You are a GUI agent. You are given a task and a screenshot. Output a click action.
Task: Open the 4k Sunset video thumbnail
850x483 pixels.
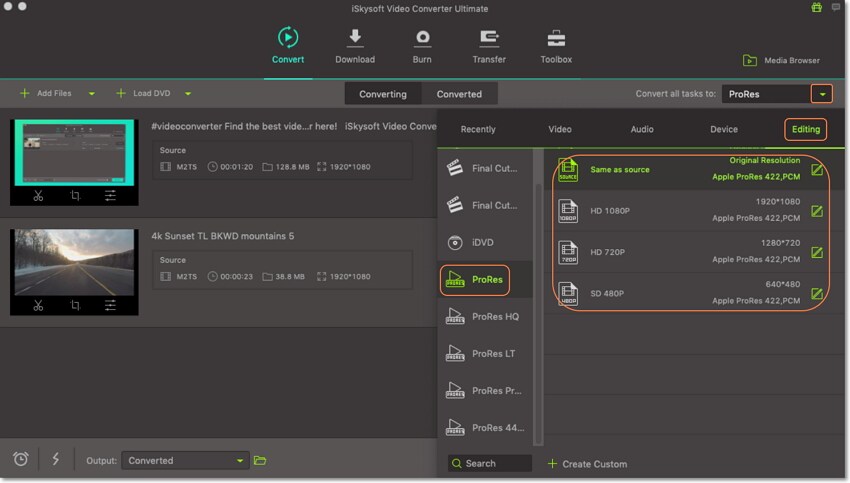(74, 262)
